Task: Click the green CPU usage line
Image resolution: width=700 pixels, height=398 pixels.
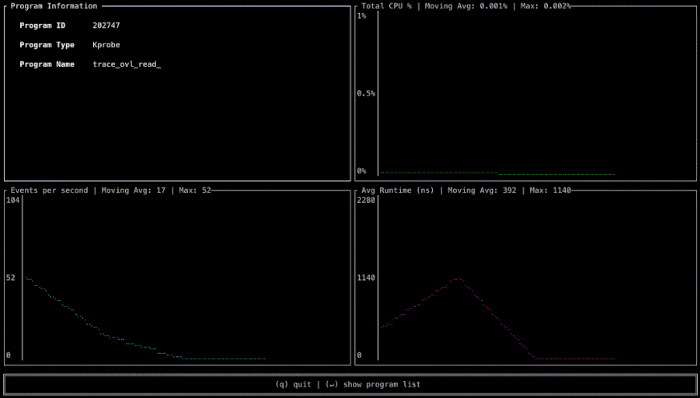Action: point(497,173)
